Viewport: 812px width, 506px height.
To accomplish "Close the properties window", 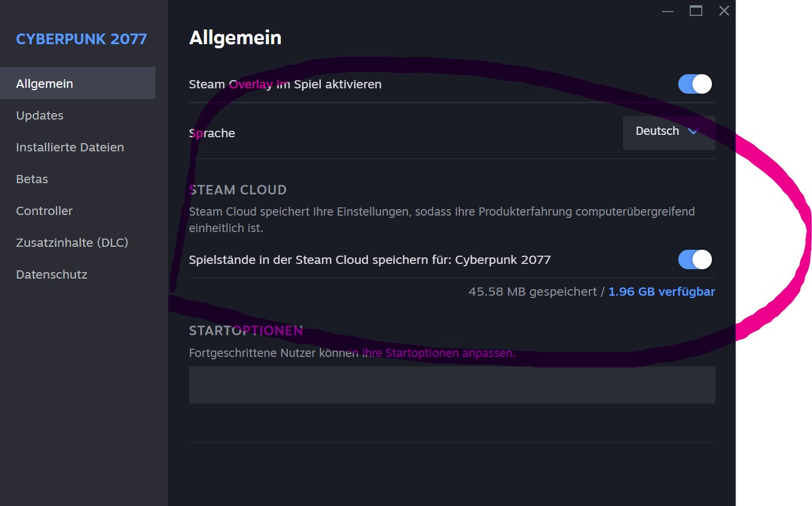I will coord(724,11).
